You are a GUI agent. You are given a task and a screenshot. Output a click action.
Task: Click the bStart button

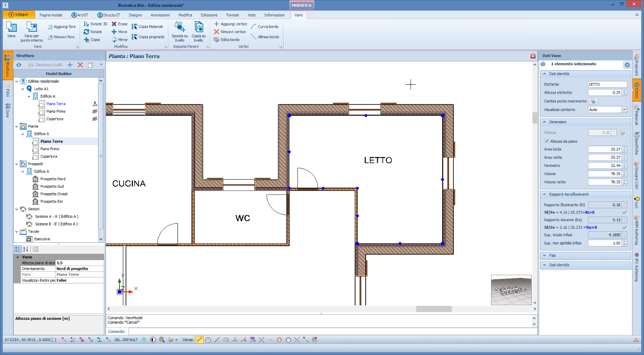click(18, 15)
